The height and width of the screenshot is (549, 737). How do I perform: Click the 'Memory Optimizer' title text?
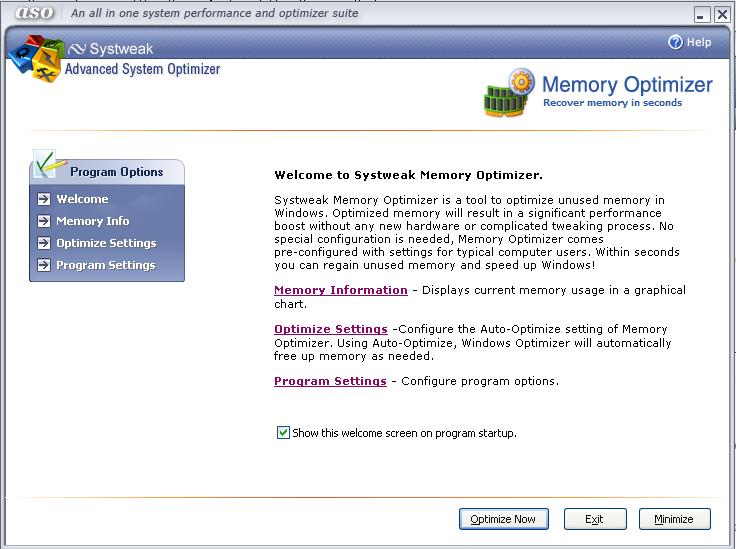[627, 85]
